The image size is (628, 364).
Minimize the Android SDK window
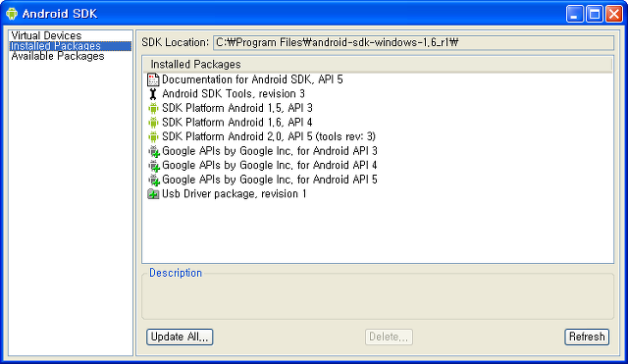575,14
